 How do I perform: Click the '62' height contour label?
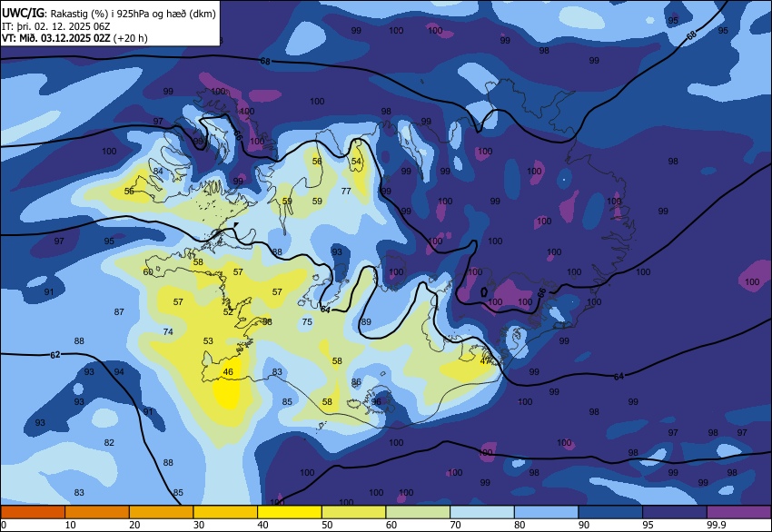click(x=55, y=355)
